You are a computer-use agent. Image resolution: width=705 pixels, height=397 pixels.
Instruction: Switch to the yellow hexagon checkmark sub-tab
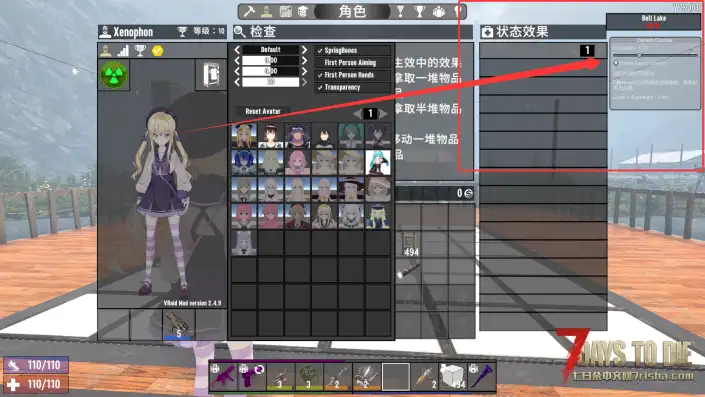pyautogui.click(x=157, y=51)
